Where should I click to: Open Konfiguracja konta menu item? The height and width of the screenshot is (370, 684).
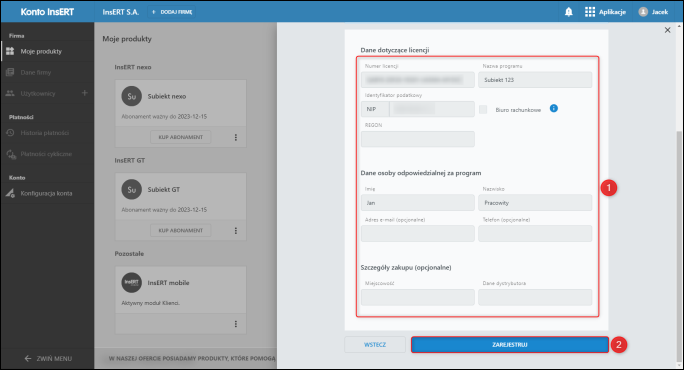tap(47, 193)
